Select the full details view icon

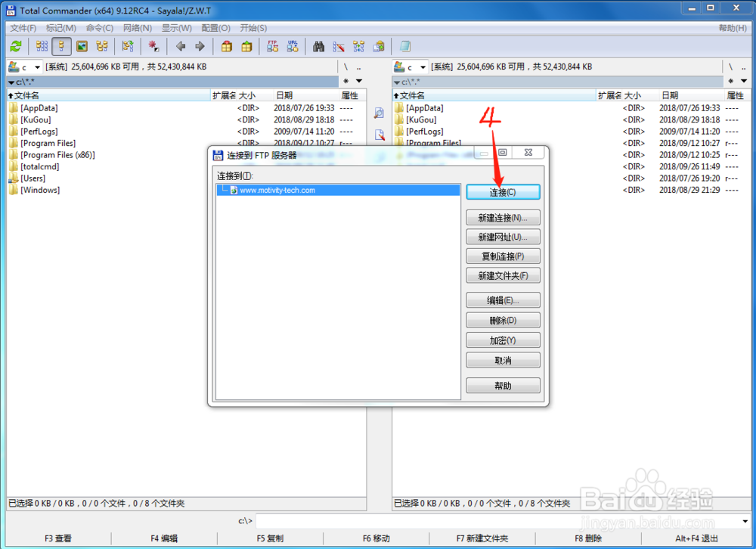tap(61, 46)
